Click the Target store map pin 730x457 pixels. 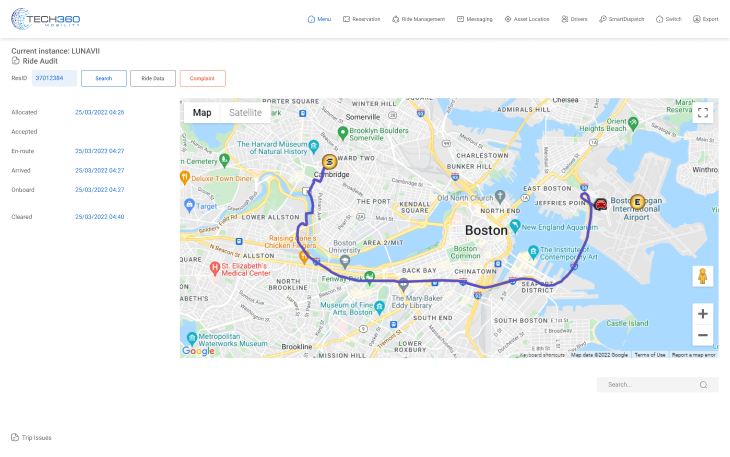click(189, 205)
